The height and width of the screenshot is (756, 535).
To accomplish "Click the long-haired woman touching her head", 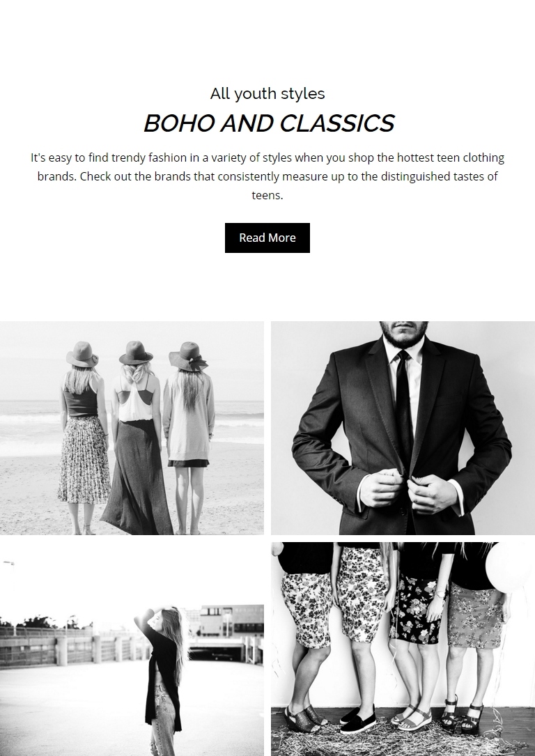I will click(162, 680).
